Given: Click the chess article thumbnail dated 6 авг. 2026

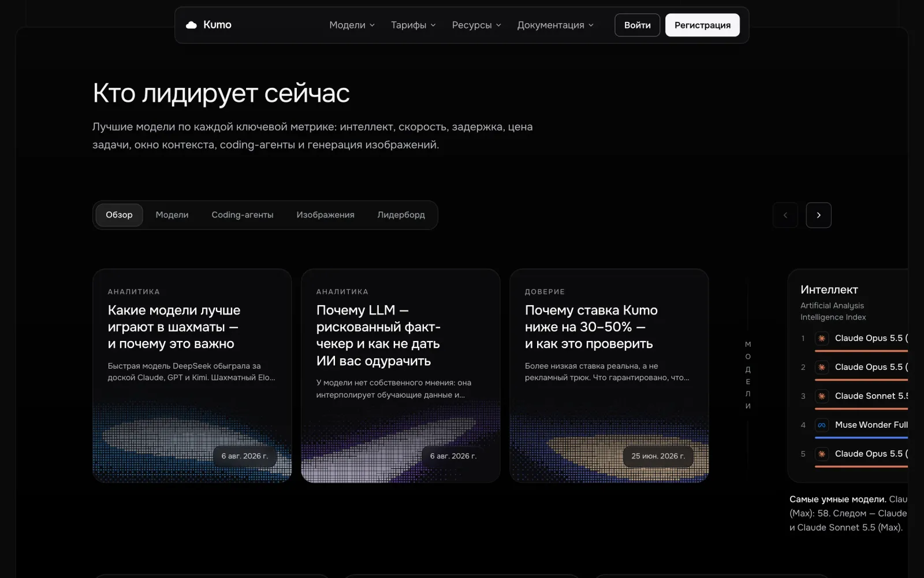Looking at the screenshot, I should pos(192,442).
